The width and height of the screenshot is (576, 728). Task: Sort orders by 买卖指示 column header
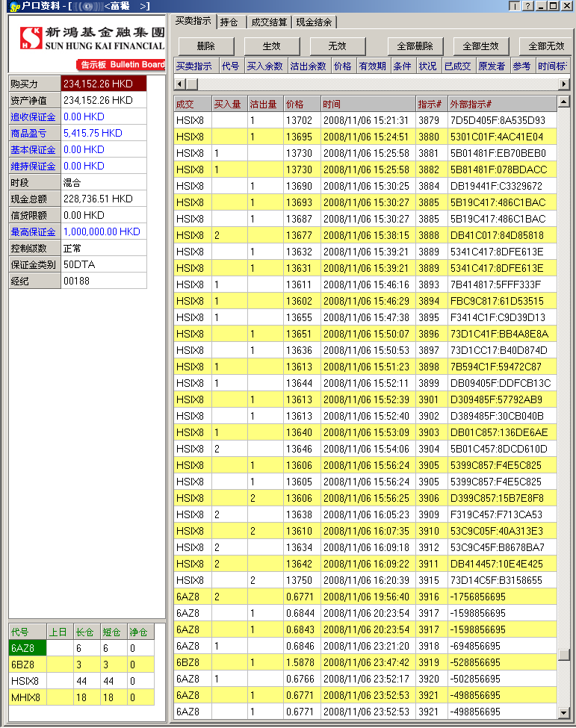194,66
